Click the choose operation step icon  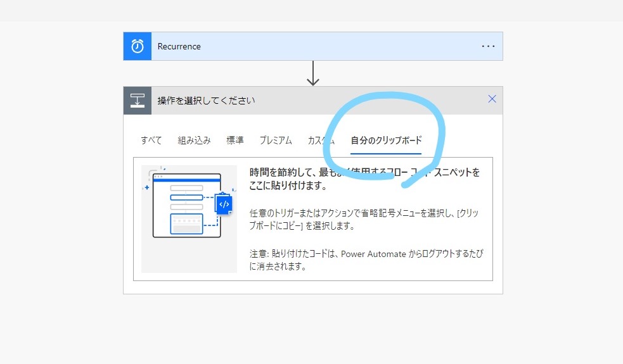point(138,101)
